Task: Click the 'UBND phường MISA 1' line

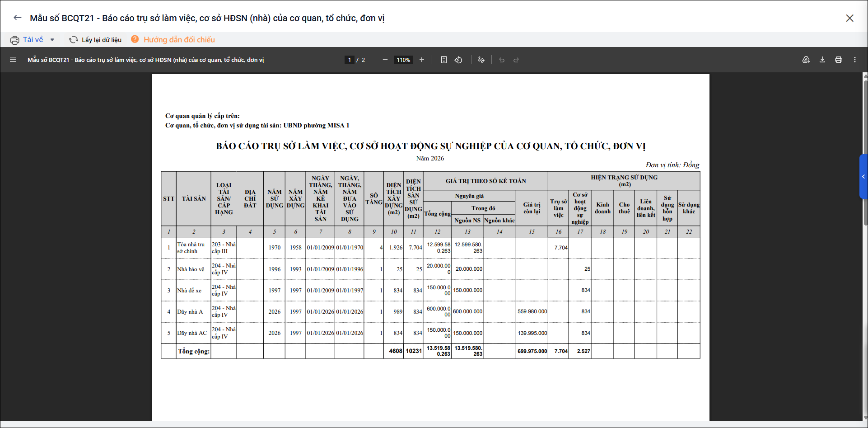Action: tap(257, 125)
